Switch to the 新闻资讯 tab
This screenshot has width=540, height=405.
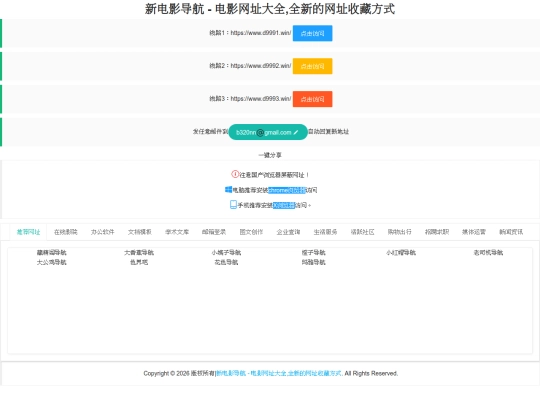point(511,232)
